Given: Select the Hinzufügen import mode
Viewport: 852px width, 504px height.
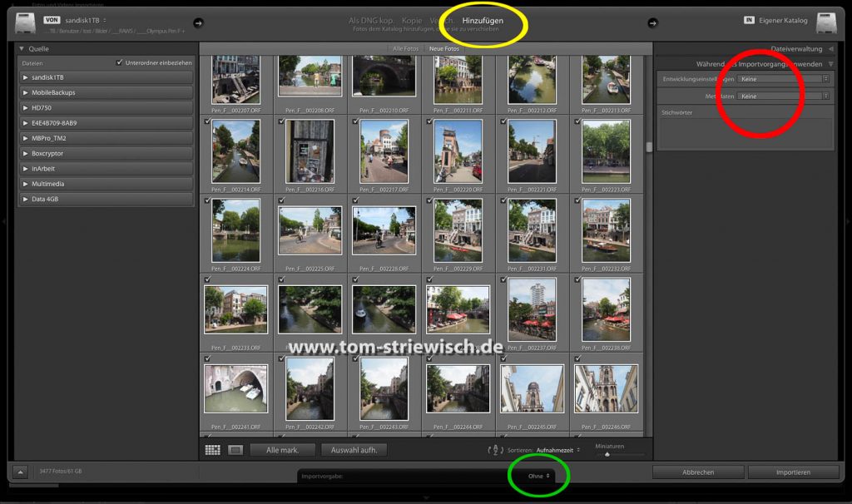Looking at the screenshot, I should pos(483,21).
